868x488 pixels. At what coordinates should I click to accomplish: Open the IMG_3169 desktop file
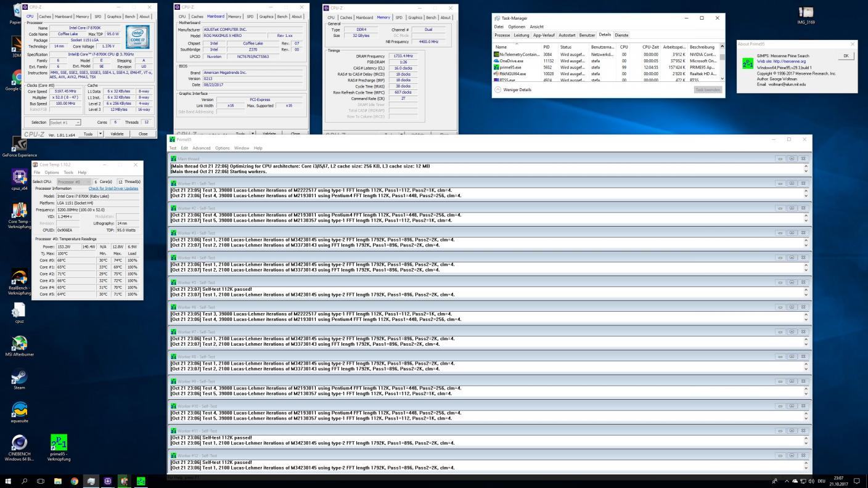[x=806, y=16]
